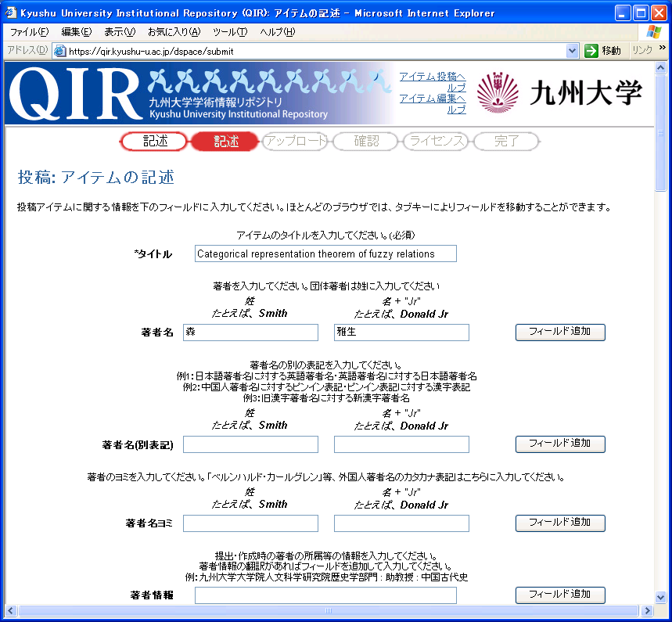Open the アイテム編集ヘルプ link

point(433,103)
